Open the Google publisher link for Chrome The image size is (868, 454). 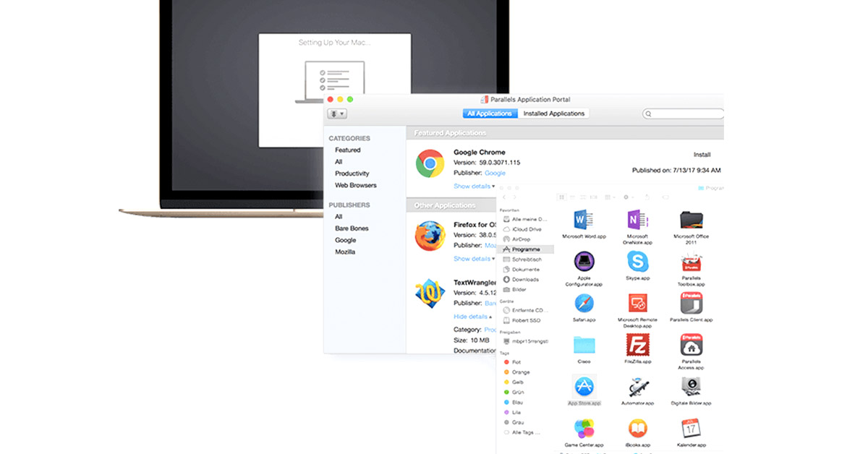click(495, 173)
